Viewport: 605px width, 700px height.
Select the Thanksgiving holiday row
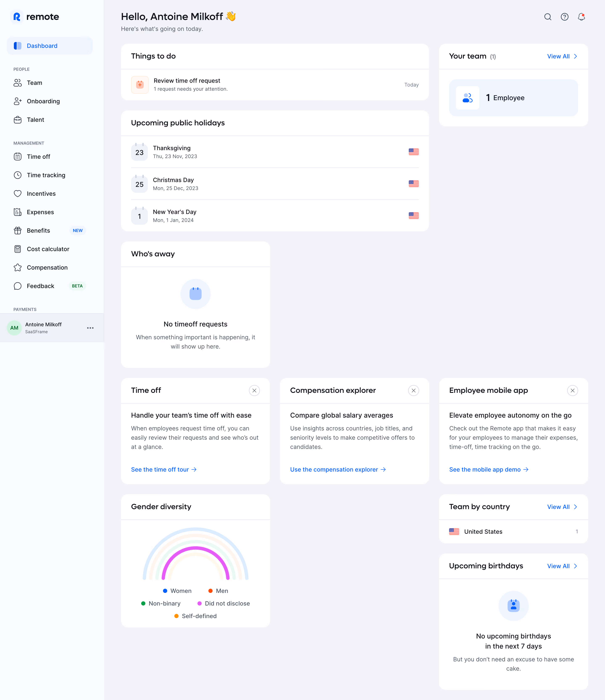(x=275, y=152)
